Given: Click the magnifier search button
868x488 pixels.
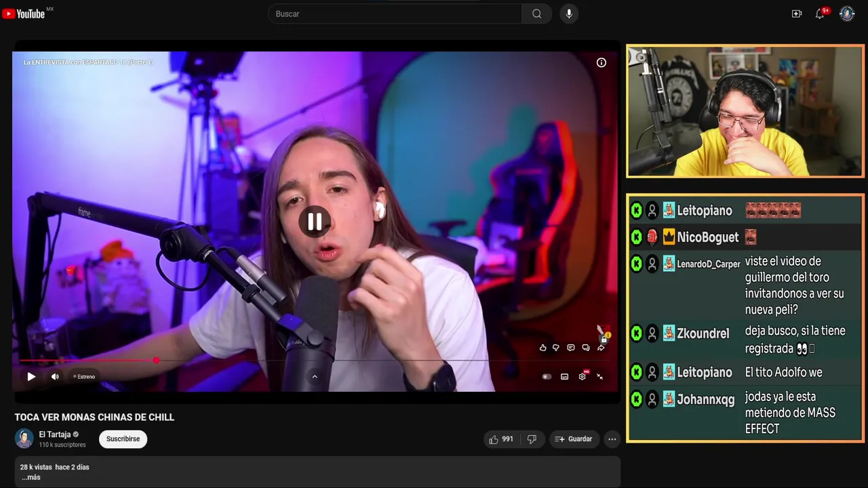Looking at the screenshot, I should (x=536, y=14).
